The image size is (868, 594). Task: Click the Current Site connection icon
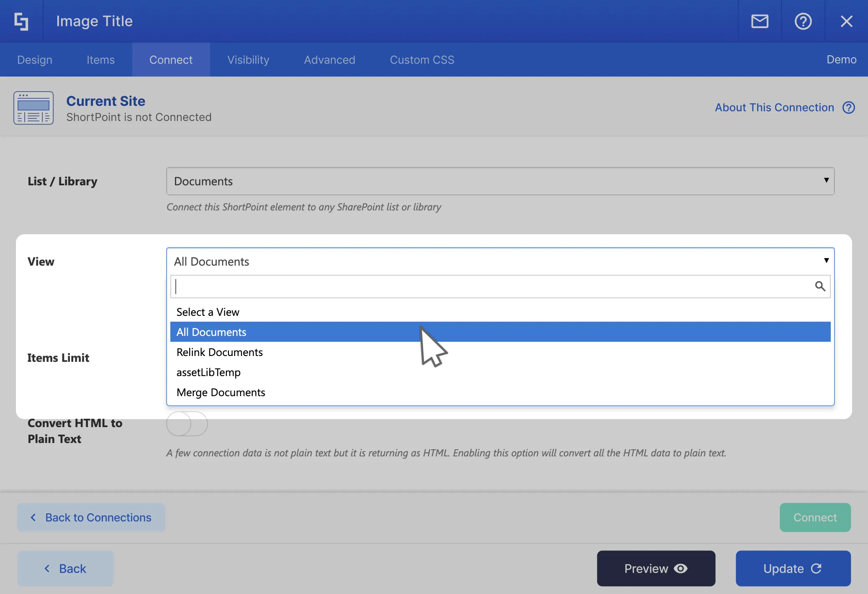coord(33,108)
